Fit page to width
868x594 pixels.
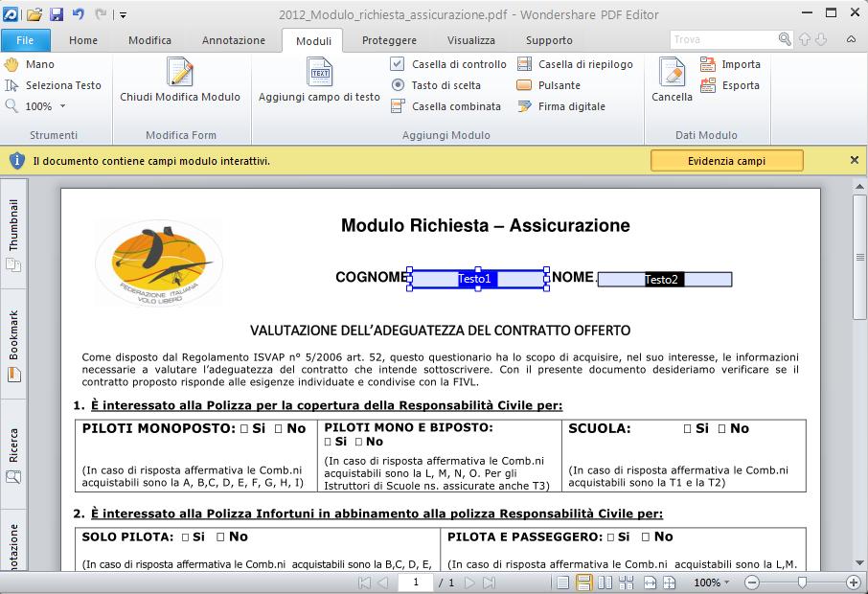point(650,583)
